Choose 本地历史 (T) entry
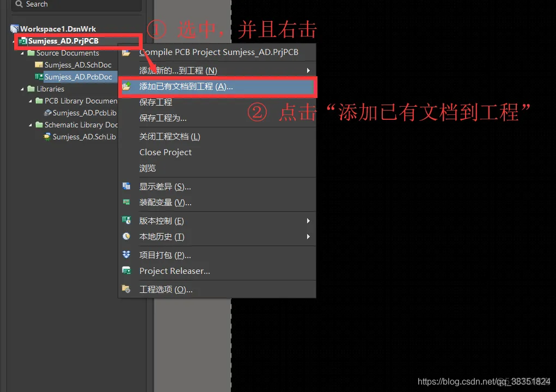Viewport: 556px width, 392px height. (217, 236)
